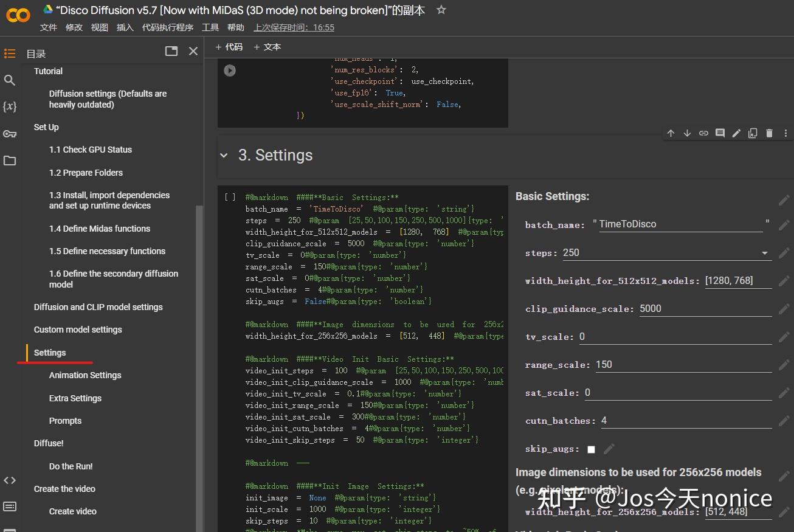Open the code snippets panel
Screen dimensions: 794x532
tap(10, 480)
